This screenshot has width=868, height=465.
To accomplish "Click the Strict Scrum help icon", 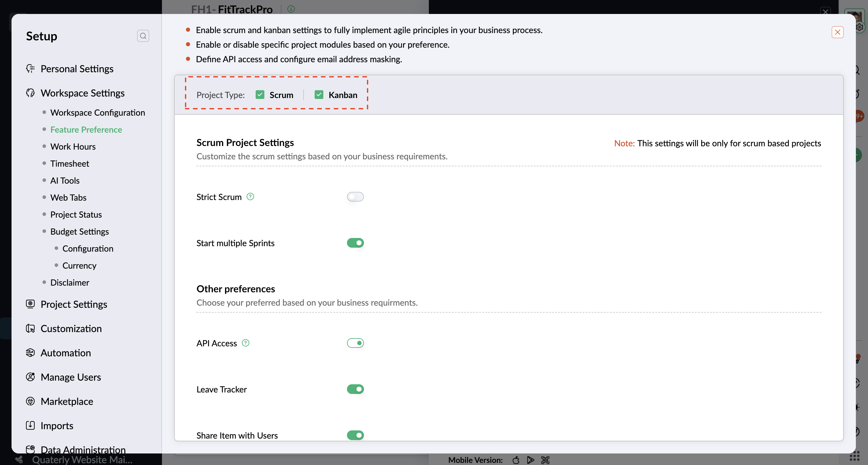I will point(250,196).
